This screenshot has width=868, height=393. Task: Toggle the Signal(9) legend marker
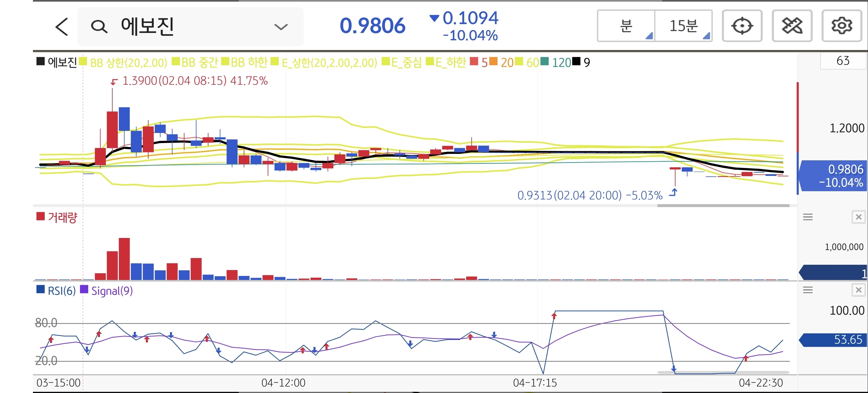pyautogui.click(x=84, y=289)
